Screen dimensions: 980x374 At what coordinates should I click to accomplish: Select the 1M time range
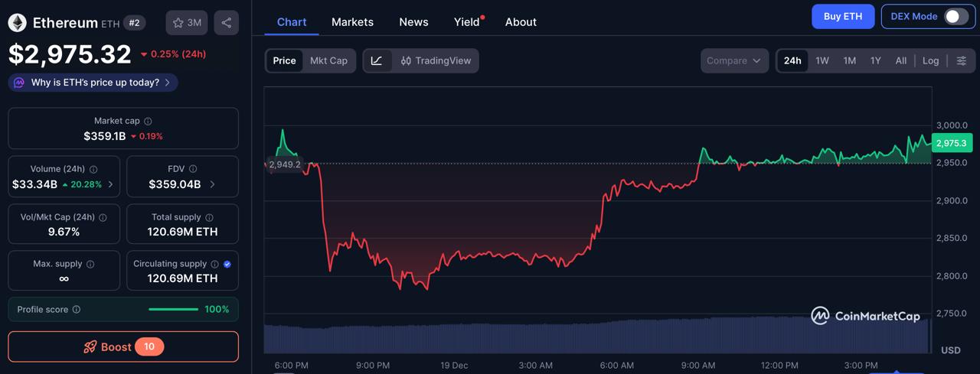(x=850, y=60)
